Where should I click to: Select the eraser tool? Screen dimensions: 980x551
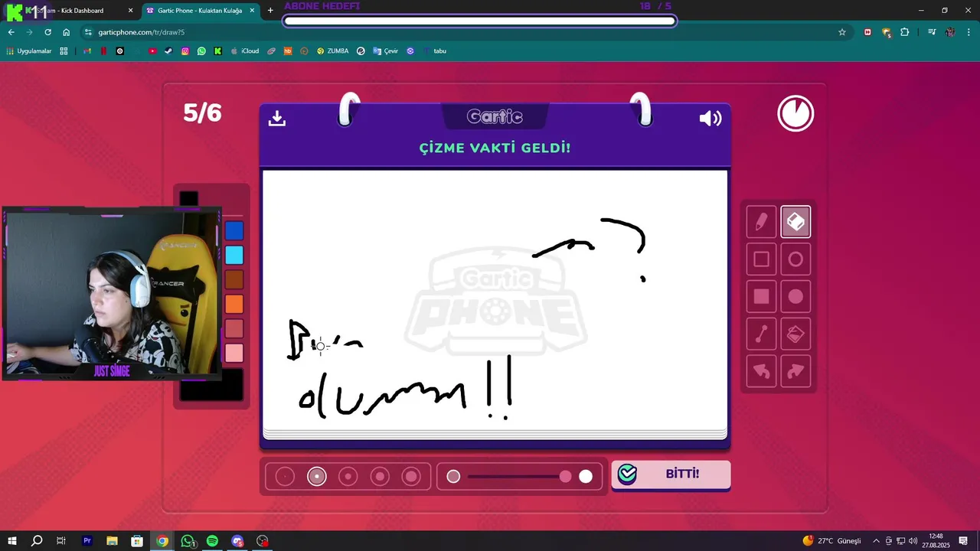tap(795, 222)
